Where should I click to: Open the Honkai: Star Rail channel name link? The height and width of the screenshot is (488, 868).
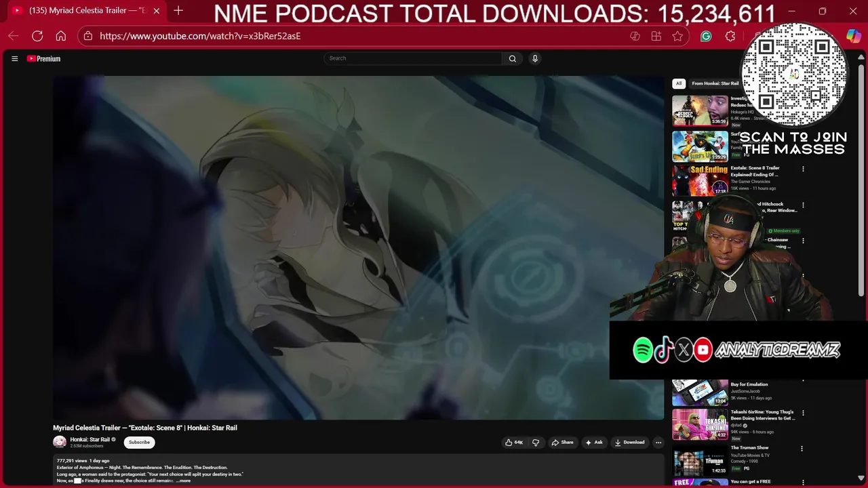[x=90, y=440]
